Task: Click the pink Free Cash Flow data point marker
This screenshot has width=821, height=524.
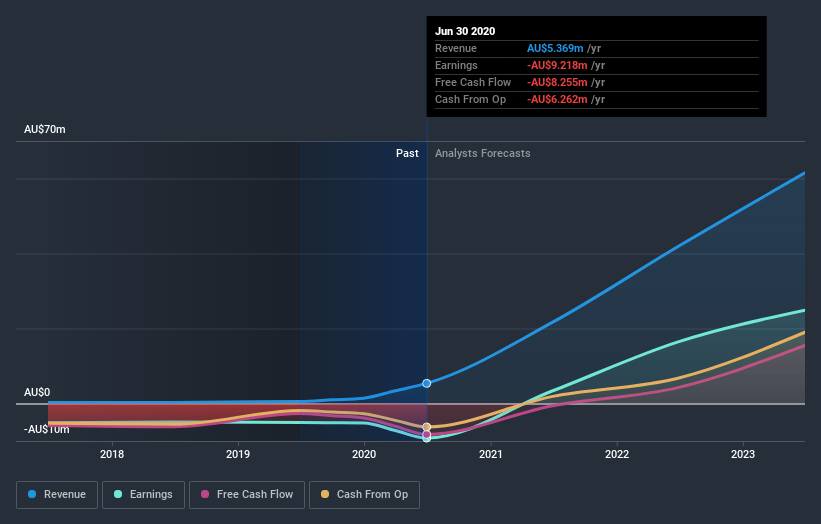Action: pyautogui.click(x=427, y=434)
